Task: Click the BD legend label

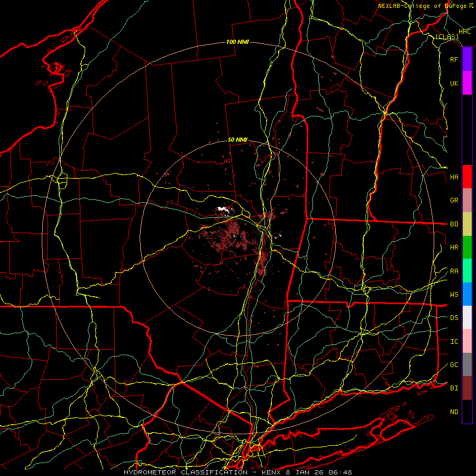Action: pos(454,224)
